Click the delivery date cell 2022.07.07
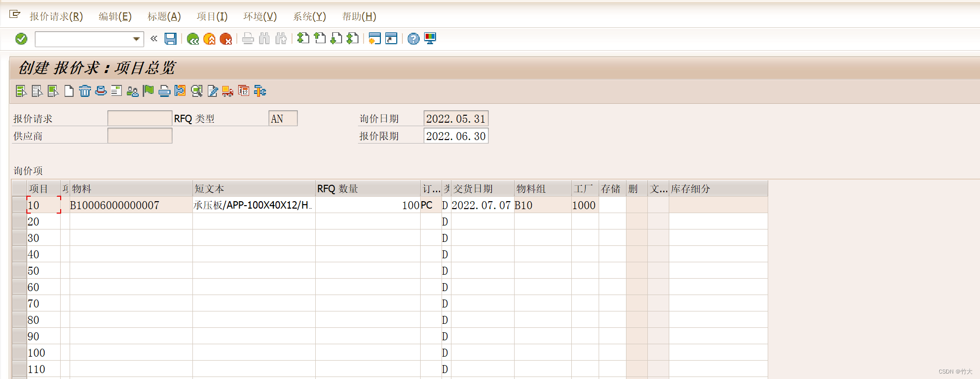 483,205
